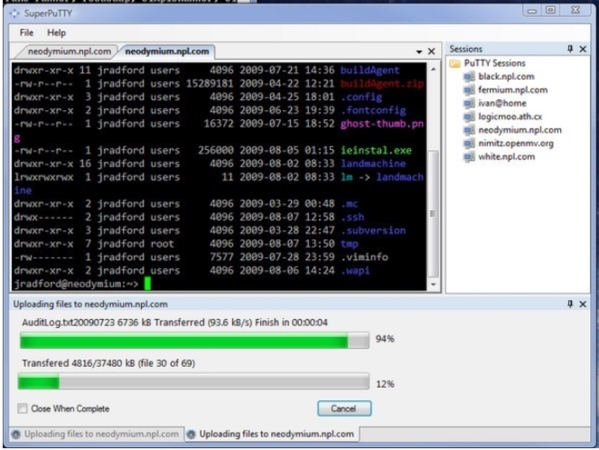Close the SuperPuTTY window

coord(575,10)
